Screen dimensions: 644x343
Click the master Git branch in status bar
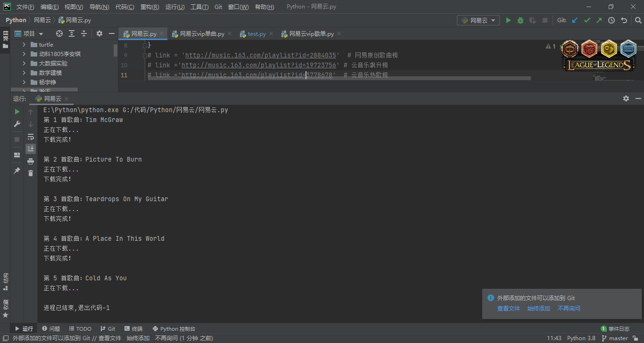618,338
